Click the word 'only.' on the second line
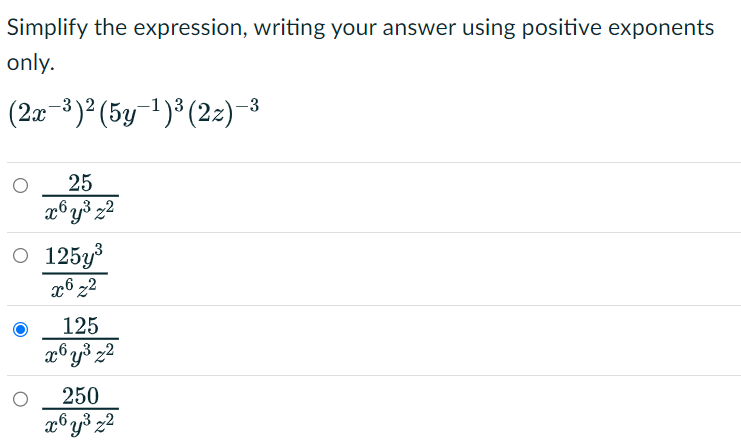 coord(31,63)
